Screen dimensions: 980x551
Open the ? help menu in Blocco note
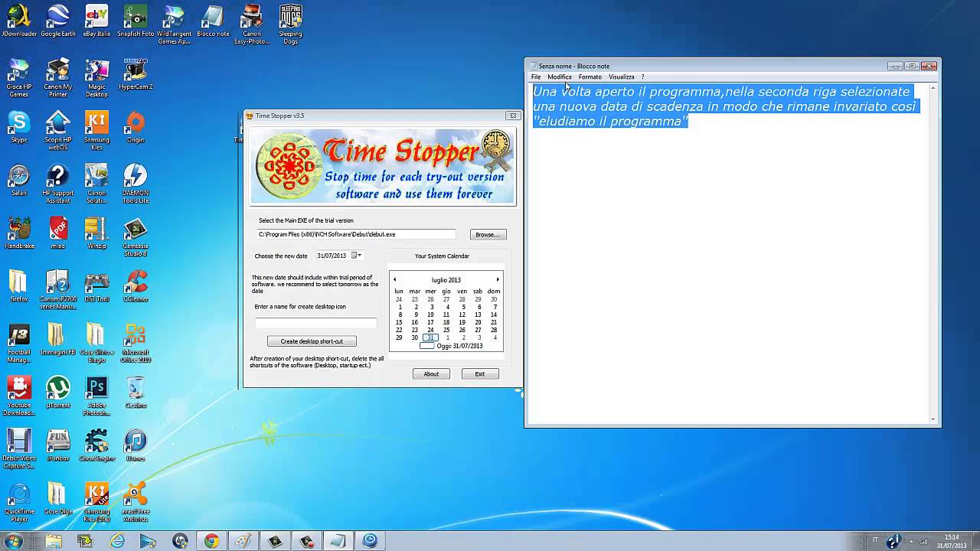642,77
